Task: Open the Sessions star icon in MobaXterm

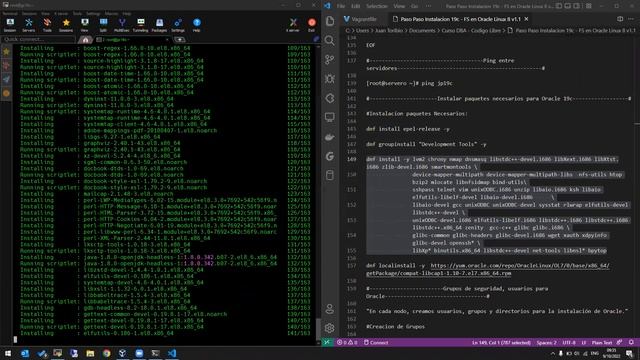Action: [x=66, y=25]
